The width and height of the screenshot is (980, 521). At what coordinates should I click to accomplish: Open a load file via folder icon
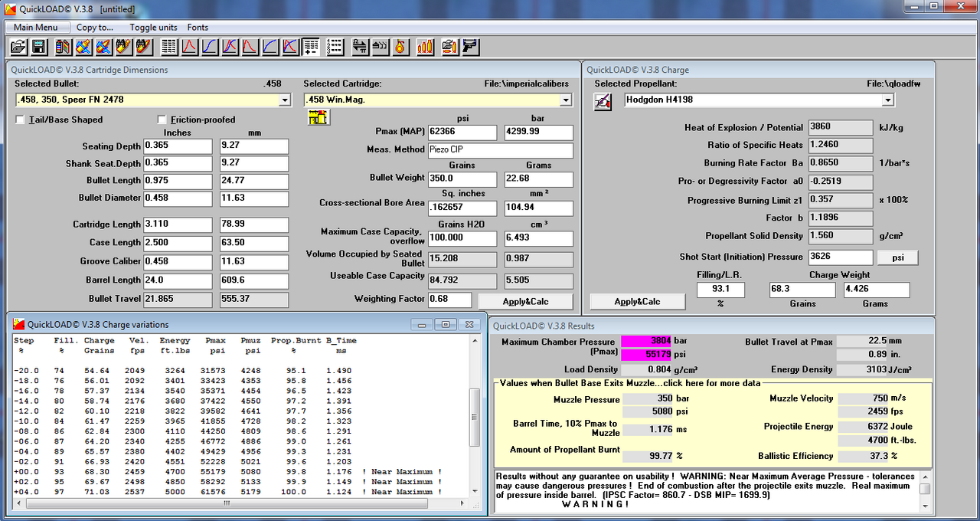click(18, 47)
